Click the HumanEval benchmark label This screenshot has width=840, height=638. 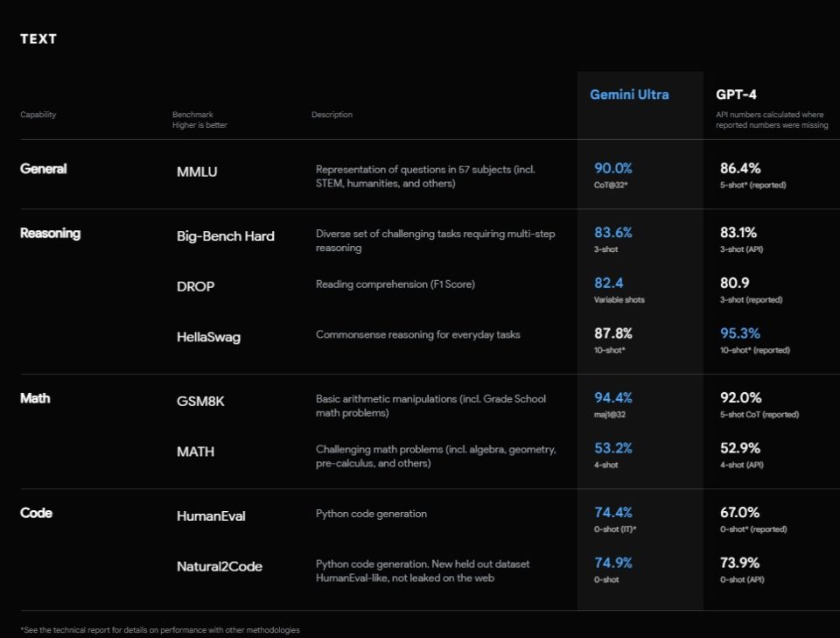click(x=211, y=516)
